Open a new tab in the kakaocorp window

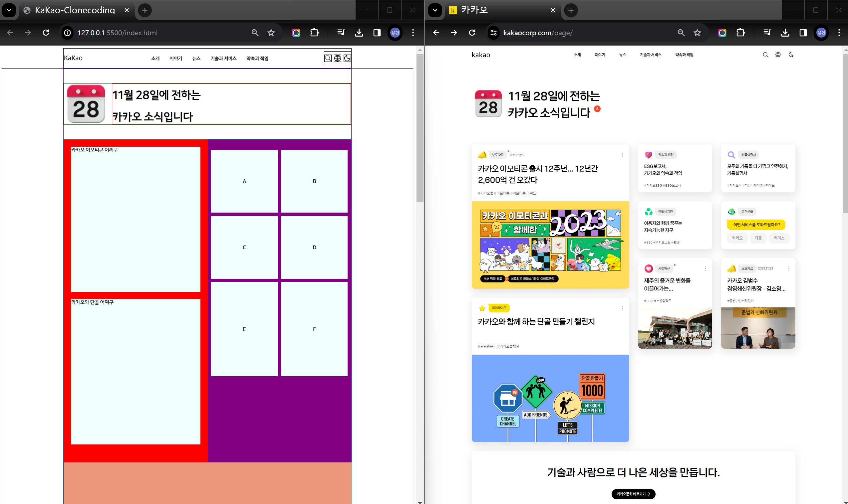[571, 10]
